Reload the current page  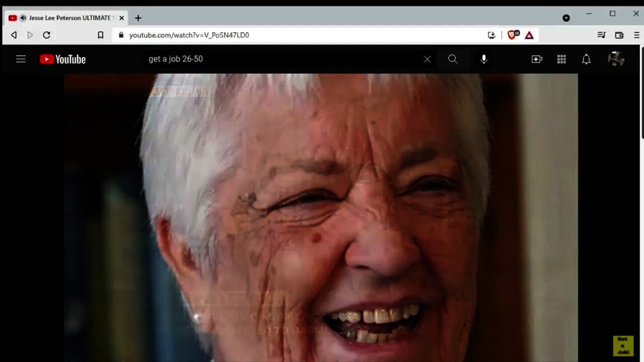click(46, 35)
